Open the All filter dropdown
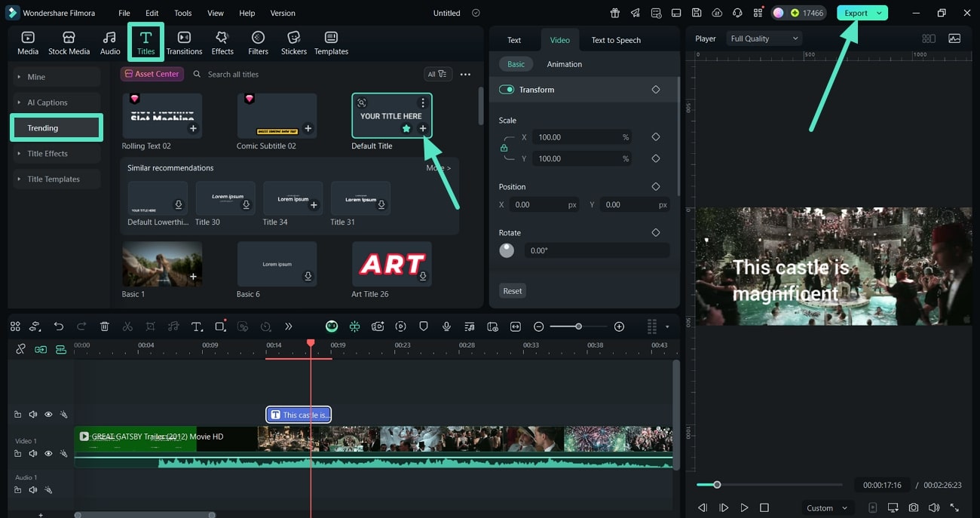Viewport: 980px width, 518px height. [x=438, y=74]
